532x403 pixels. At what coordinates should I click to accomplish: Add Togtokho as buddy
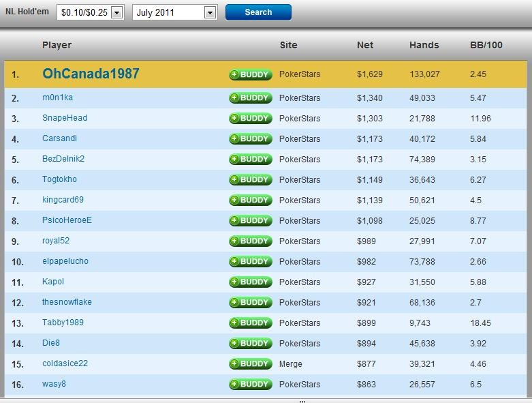point(251,179)
